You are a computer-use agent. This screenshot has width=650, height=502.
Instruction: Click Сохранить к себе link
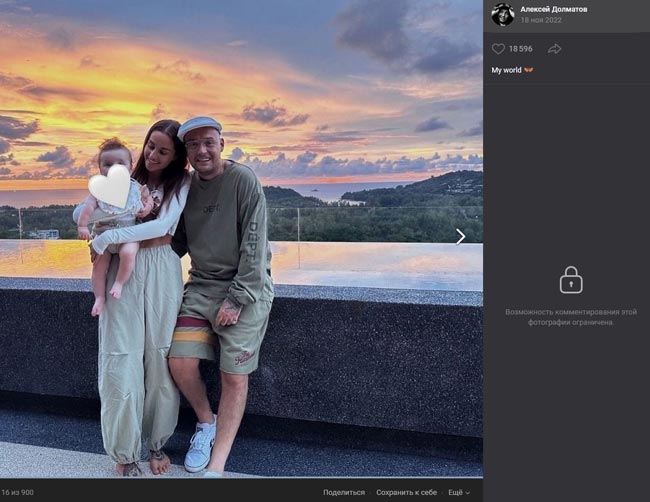click(x=406, y=492)
